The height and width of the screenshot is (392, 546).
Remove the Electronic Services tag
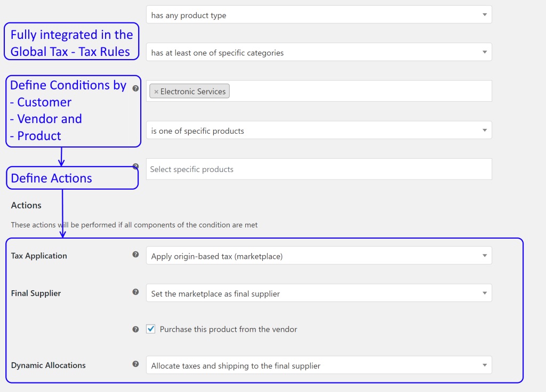click(156, 92)
